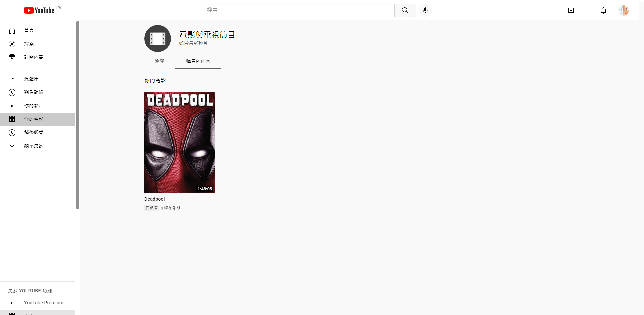Click the history clock icon
The width and height of the screenshot is (644, 315).
(x=12, y=92)
